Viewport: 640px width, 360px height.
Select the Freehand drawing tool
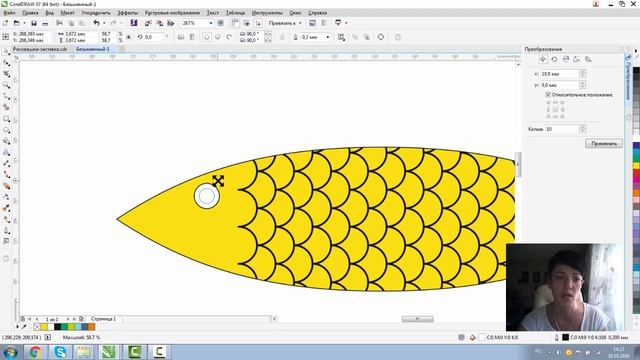6,96
